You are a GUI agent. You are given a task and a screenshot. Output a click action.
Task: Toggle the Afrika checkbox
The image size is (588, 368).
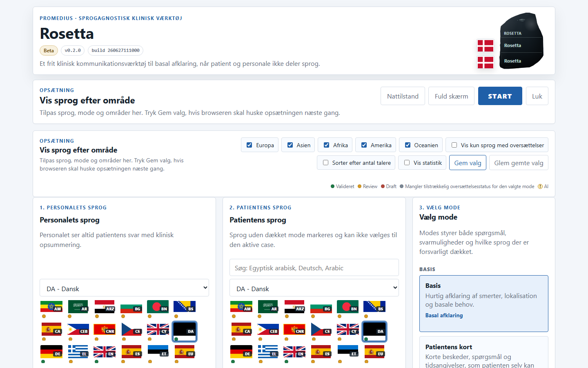326,145
